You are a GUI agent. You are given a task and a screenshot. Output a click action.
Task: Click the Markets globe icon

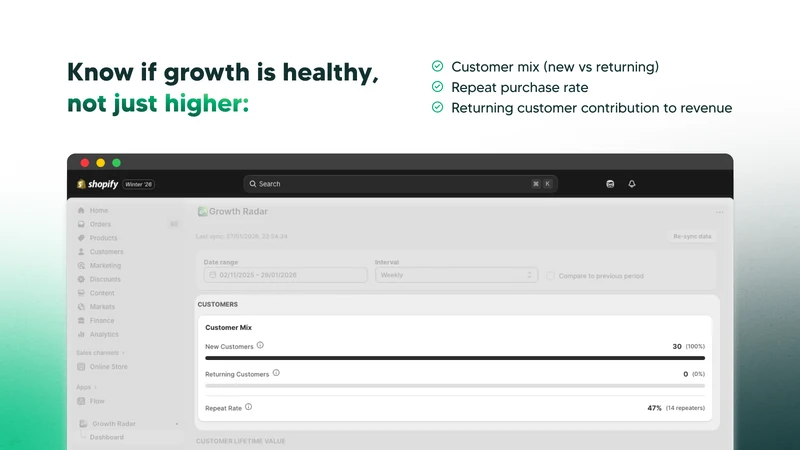81,307
